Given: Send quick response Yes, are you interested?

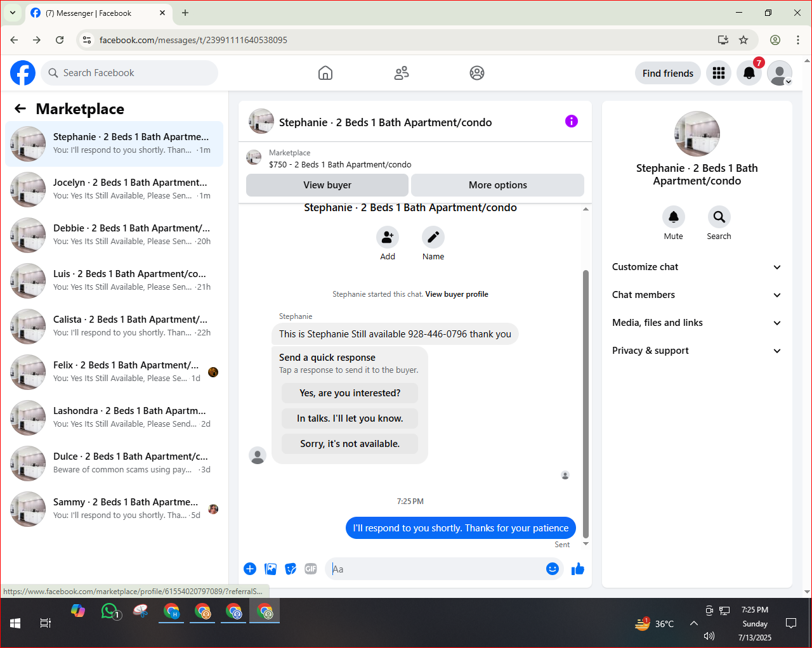Looking at the screenshot, I should pos(350,393).
